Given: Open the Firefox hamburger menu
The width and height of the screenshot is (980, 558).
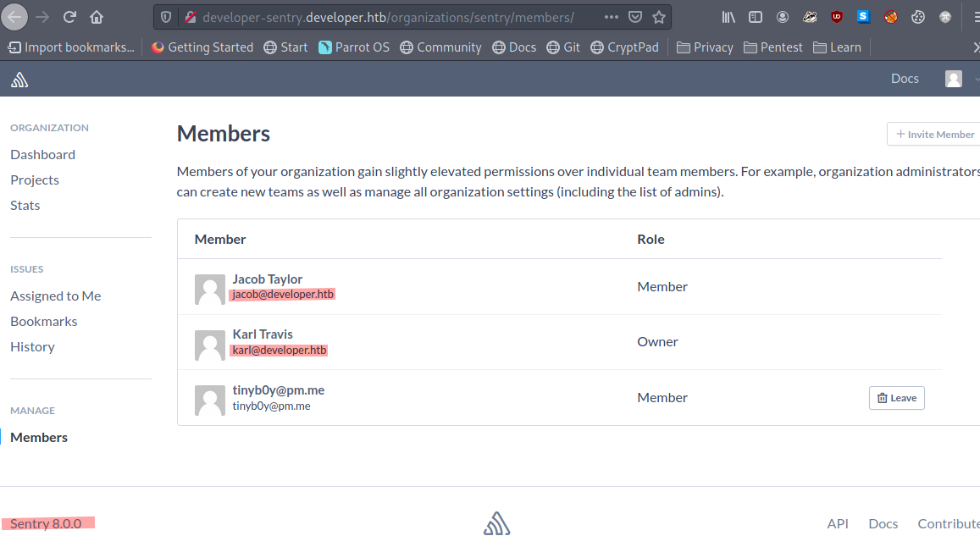Looking at the screenshot, I should [971, 17].
